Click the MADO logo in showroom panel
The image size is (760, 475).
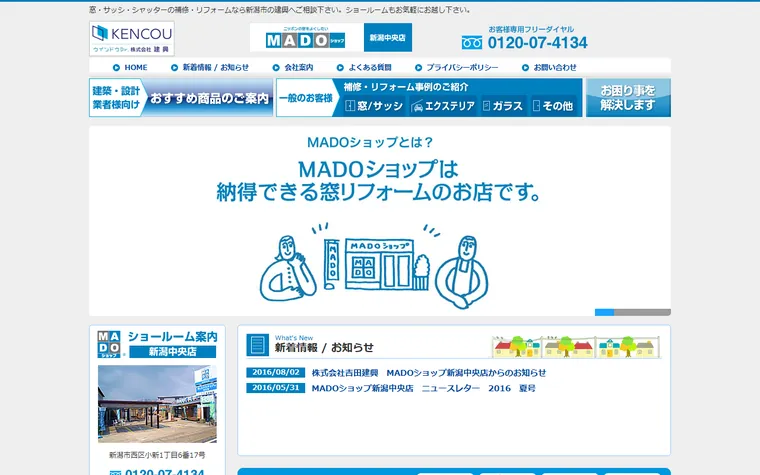[109, 344]
